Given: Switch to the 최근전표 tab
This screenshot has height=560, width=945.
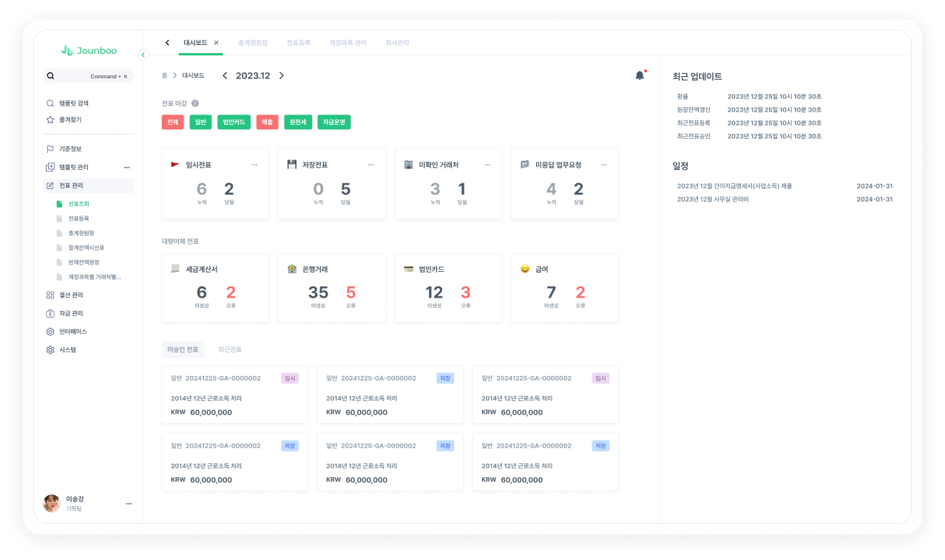Looking at the screenshot, I should click(230, 349).
